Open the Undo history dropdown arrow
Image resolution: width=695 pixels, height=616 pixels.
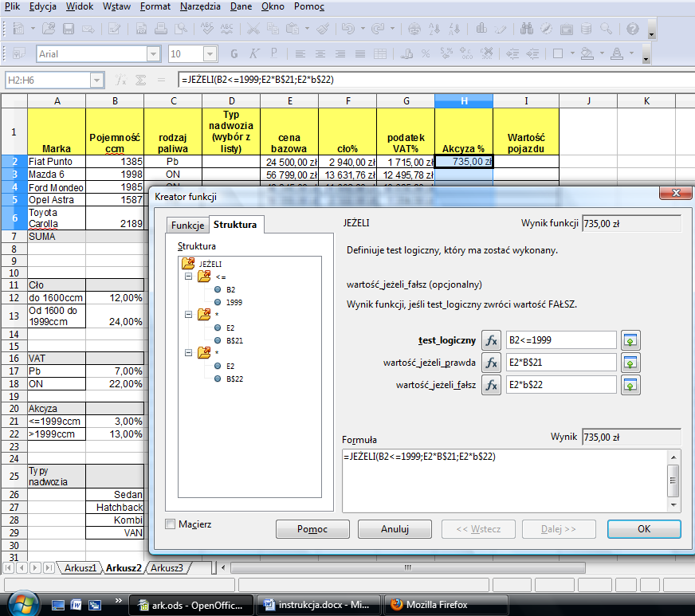(x=363, y=29)
